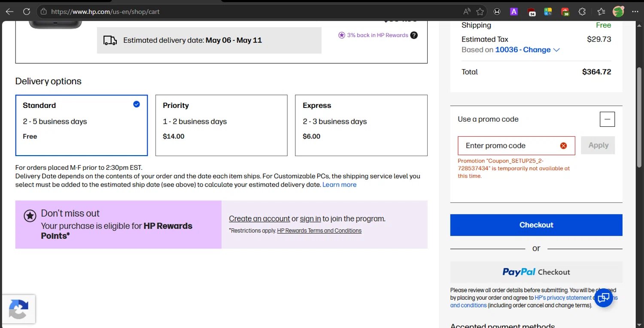Click the reCAPTCHA badge
Image resolution: width=644 pixels, height=328 pixels.
click(x=18, y=309)
